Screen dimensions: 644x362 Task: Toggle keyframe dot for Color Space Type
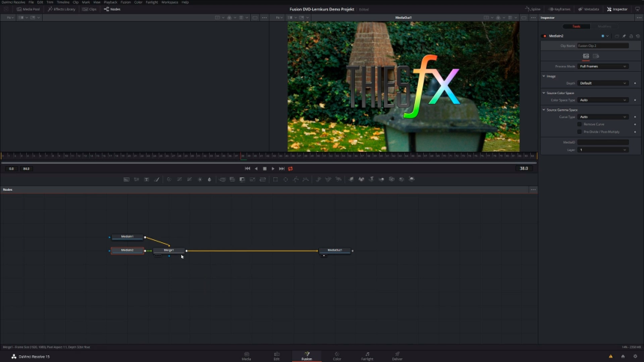(635, 100)
